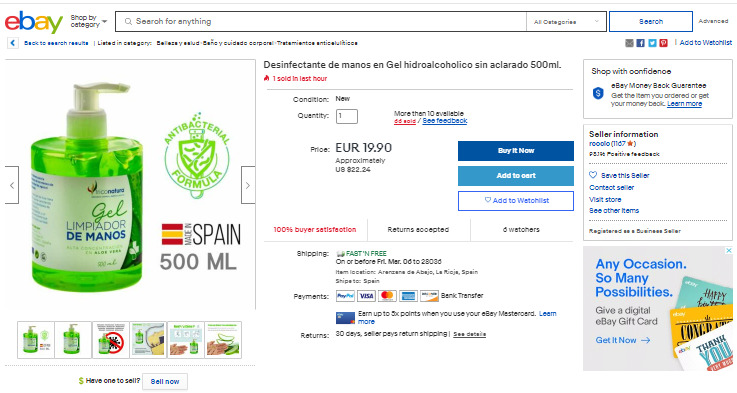
Task: Share listing on Facebook icon
Action: point(641,43)
